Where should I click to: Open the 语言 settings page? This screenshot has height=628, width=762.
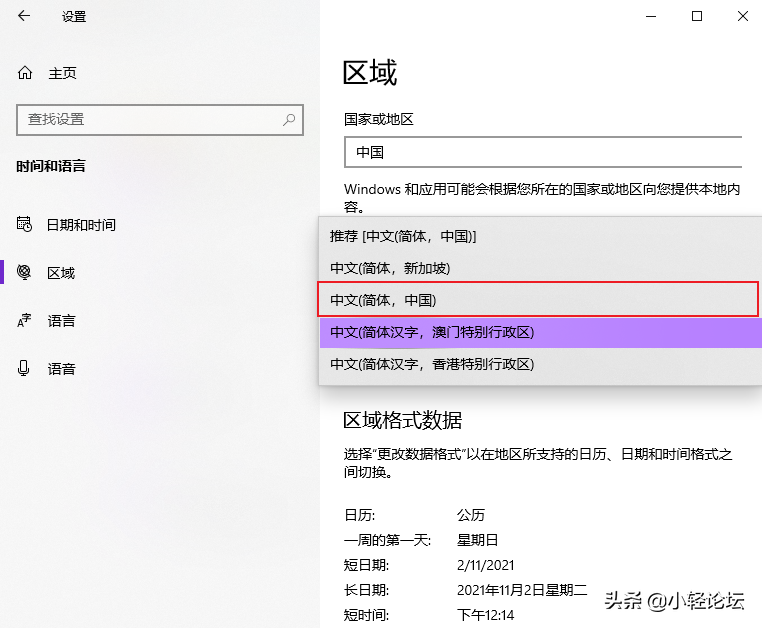point(61,321)
